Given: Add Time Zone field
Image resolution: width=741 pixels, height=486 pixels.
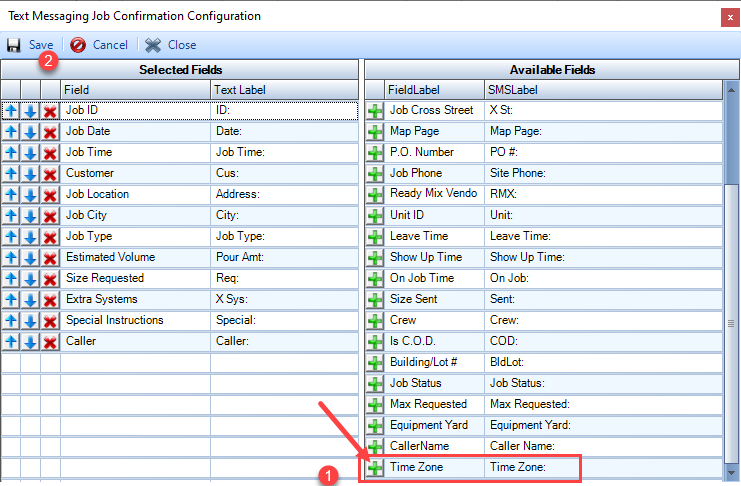Looking at the screenshot, I should [375, 468].
